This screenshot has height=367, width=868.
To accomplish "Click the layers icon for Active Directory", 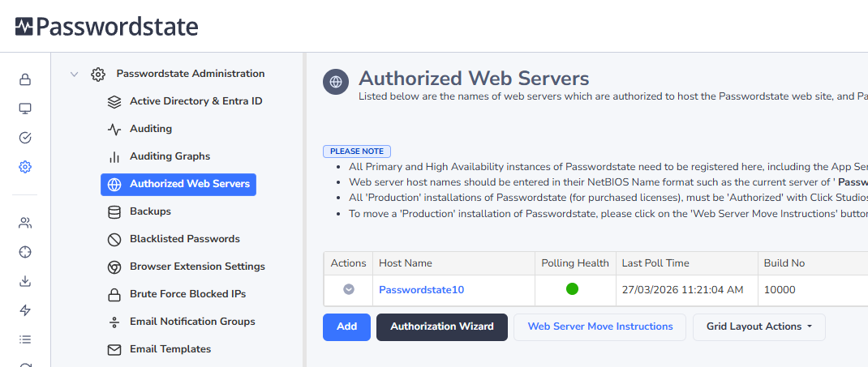I will (x=114, y=102).
